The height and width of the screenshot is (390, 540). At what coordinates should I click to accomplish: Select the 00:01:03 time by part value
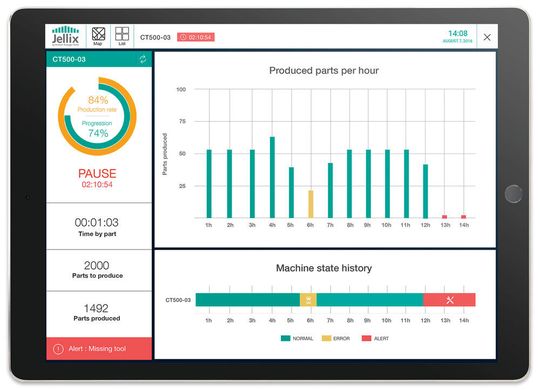pyautogui.click(x=96, y=223)
